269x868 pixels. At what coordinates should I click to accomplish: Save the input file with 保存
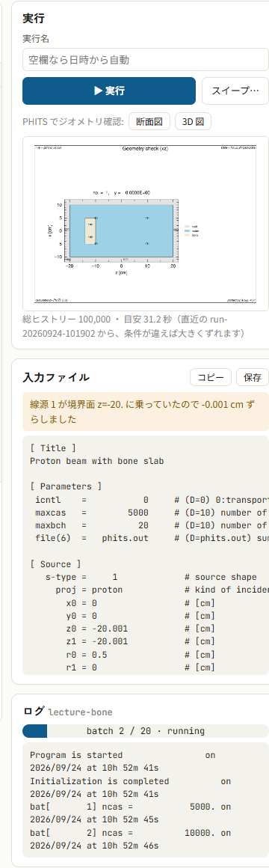pyautogui.click(x=253, y=378)
